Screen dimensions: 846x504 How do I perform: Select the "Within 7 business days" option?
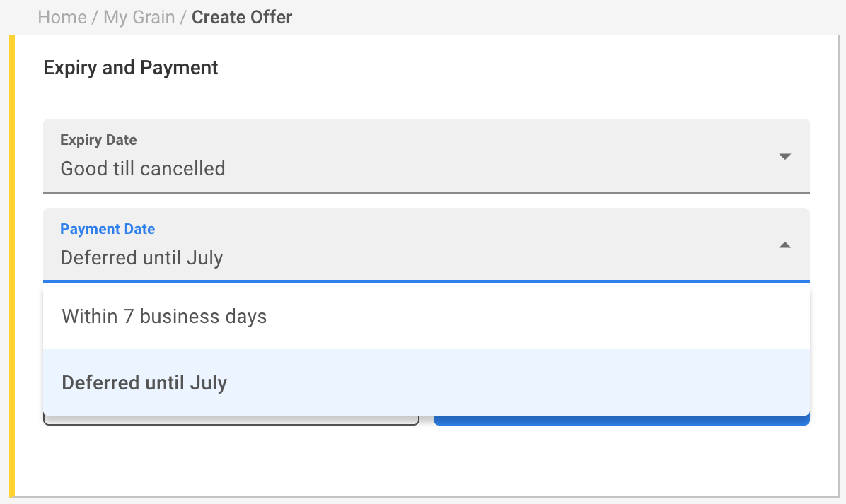pyautogui.click(x=164, y=316)
